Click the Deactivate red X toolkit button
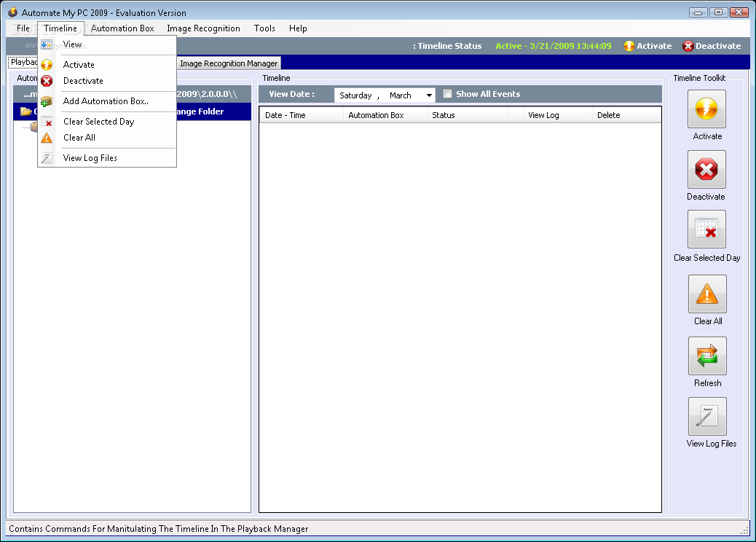The image size is (756, 542). 706,169
